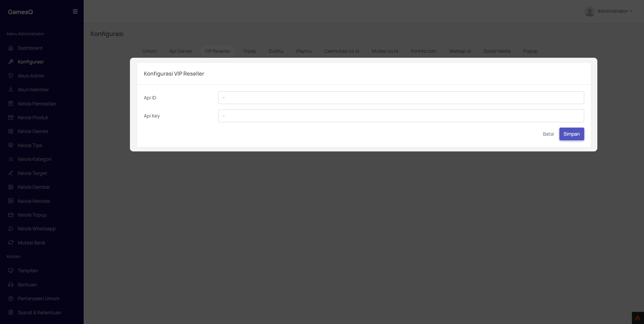
Task: Click the Pertanyaan Umum question icon
Action: (x=11, y=298)
